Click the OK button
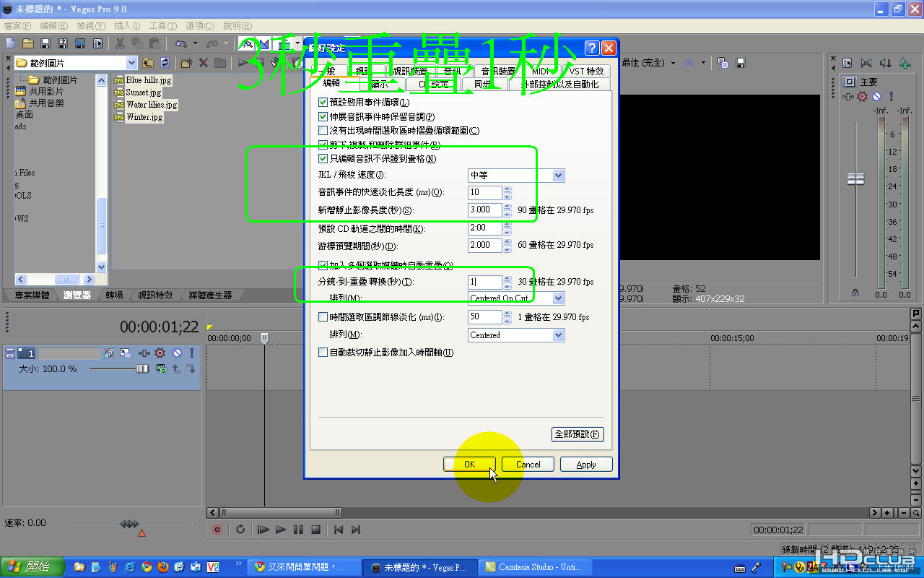924x578 pixels. [469, 465]
